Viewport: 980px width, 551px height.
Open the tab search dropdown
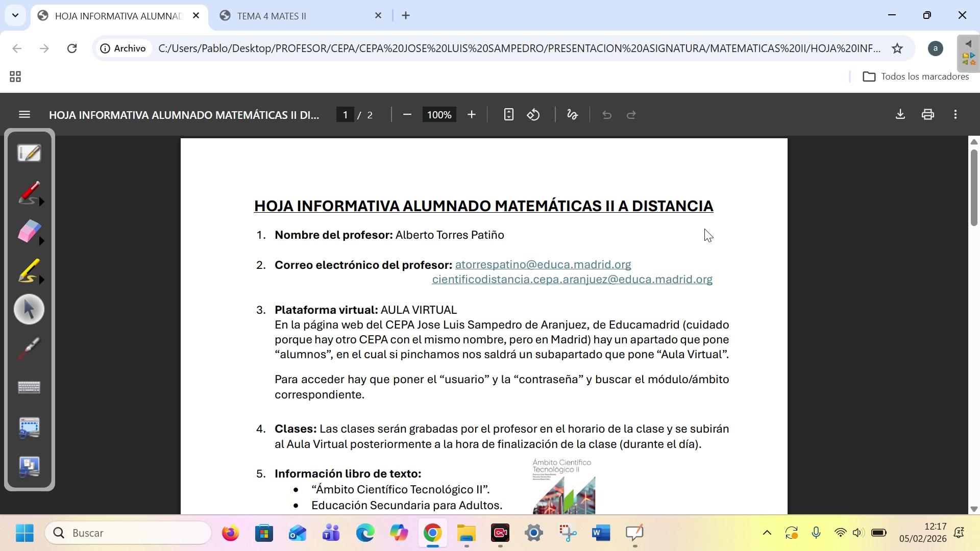[x=15, y=15]
